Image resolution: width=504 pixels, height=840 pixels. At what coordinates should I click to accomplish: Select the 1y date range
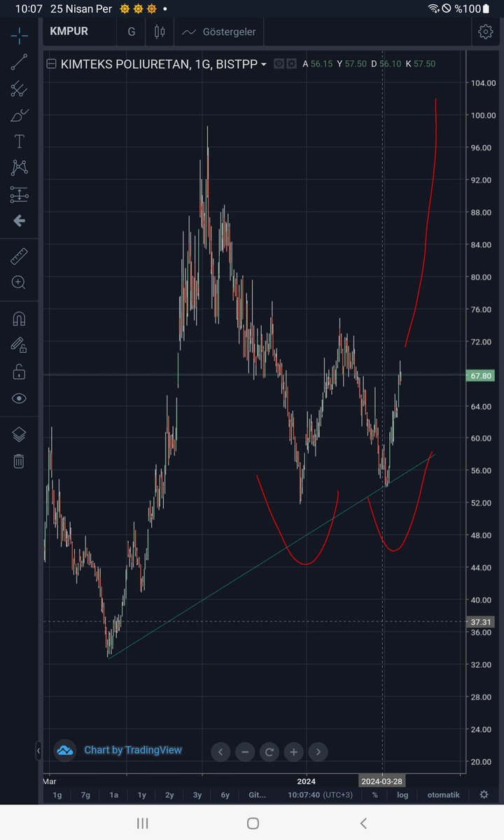[x=141, y=794]
